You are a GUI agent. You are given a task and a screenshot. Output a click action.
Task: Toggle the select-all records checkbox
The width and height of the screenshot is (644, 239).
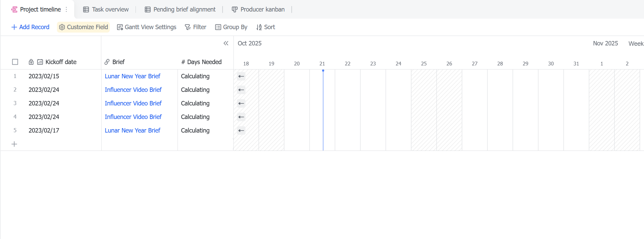(x=15, y=62)
